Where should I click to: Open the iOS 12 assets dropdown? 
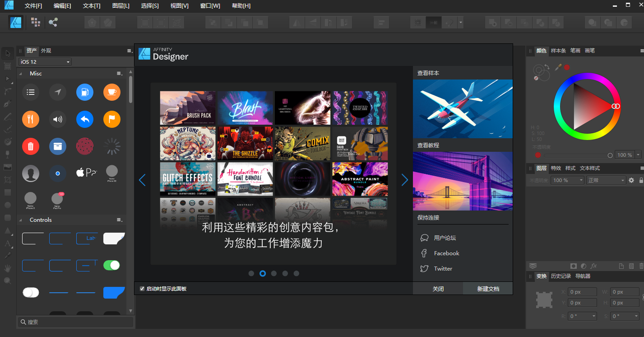[44, 61]
